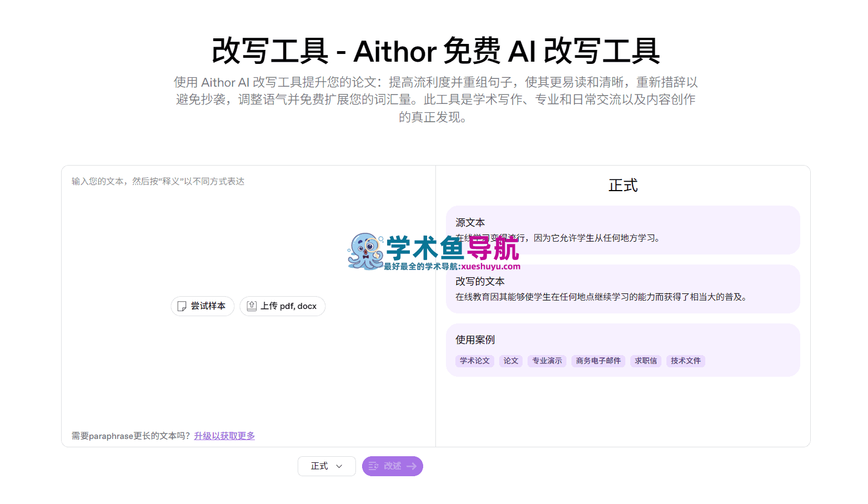Click the page title 改写工具 - Aithor 免费 AI 改写工具
The width and height of the screenshot is (868, 504).
pyautogui.click(x=436, y=51)
